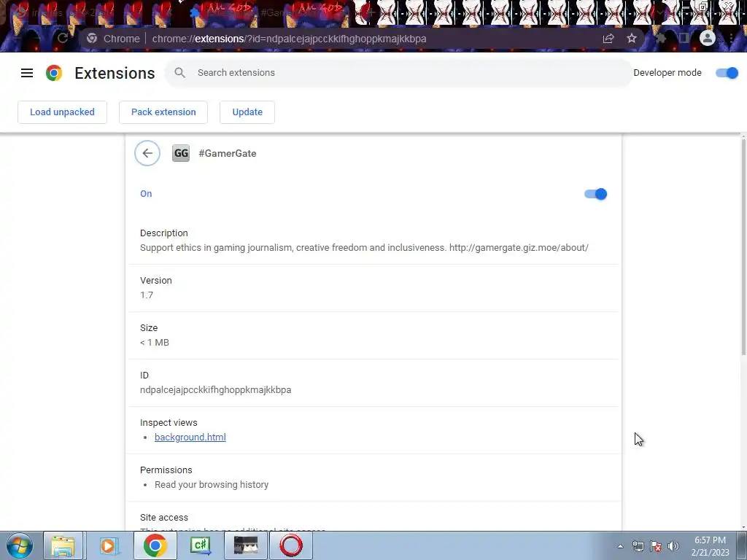This screenshot has height=560, width=747.
Task: Open the C# application on the taskbar
Action: coord(200,545)
